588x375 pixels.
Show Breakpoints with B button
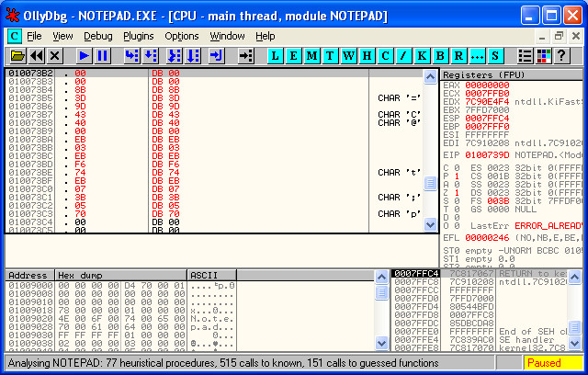pyautogui.click(x=440, y=56)
